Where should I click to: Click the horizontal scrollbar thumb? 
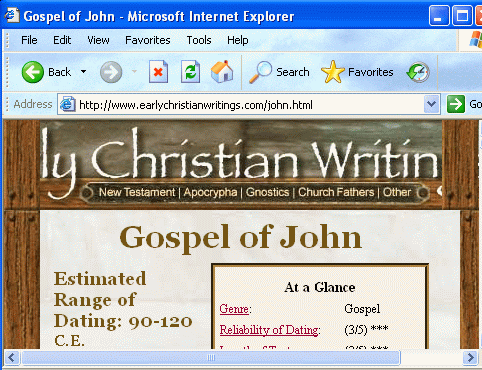pyautogui.click(x=211, y=358)
